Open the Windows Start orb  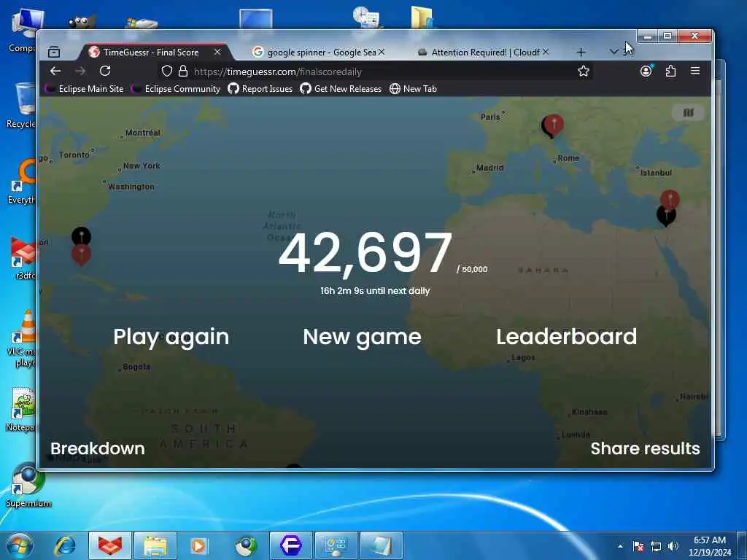pos(20,545)
